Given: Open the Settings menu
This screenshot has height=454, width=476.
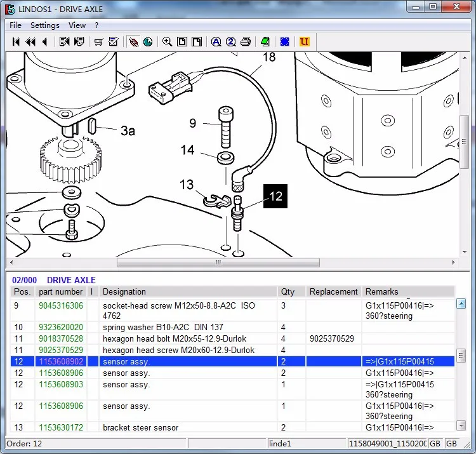Looking at the screenshot, I should pos(45,25).
